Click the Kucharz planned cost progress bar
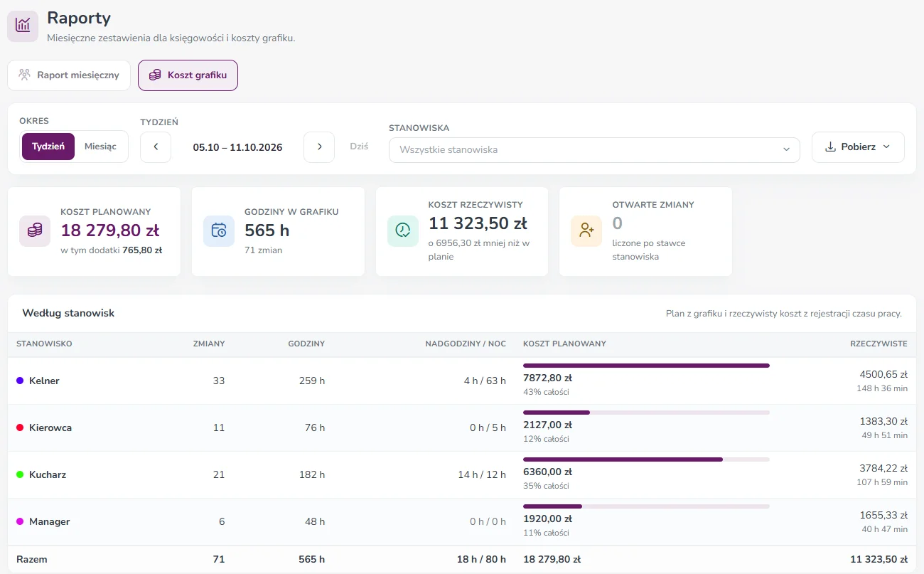Viewport: 924px width, 574px height. pyautogui.click(x=646, y=459)
